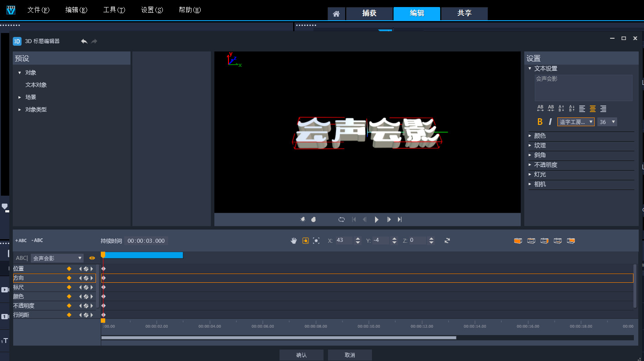Play the 3D title preview

[x=377, y=219]
